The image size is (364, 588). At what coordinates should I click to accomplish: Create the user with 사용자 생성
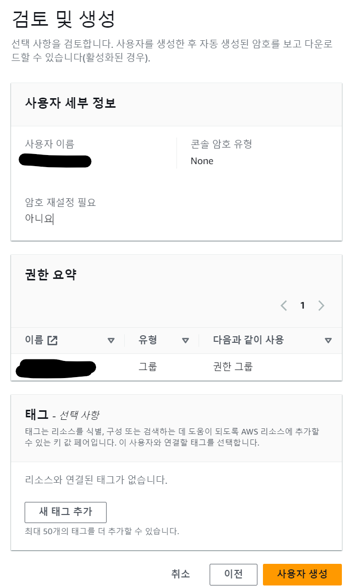coord(302,574)
